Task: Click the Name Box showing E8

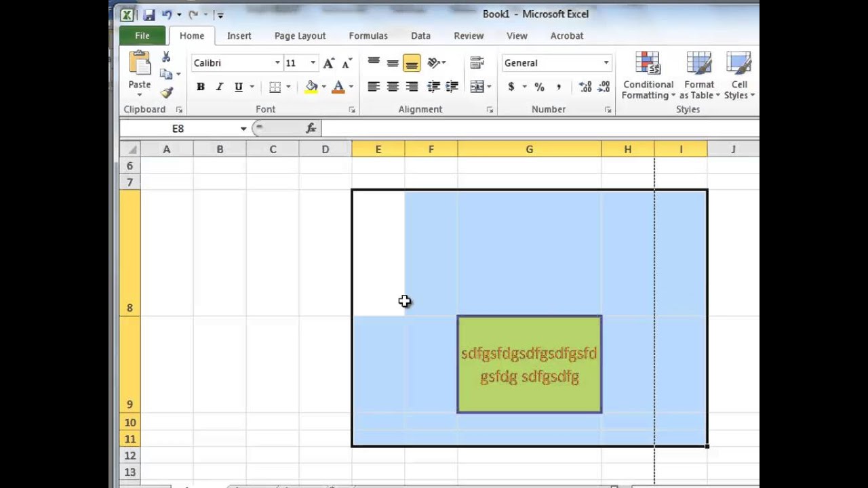Action: click(x=179, y=129)
